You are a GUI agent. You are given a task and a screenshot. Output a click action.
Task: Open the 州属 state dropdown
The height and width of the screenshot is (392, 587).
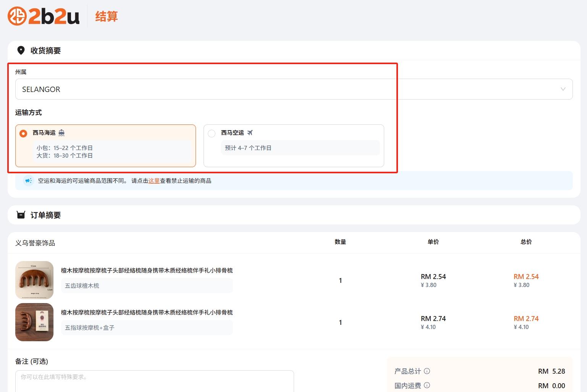tap(294, 89)
